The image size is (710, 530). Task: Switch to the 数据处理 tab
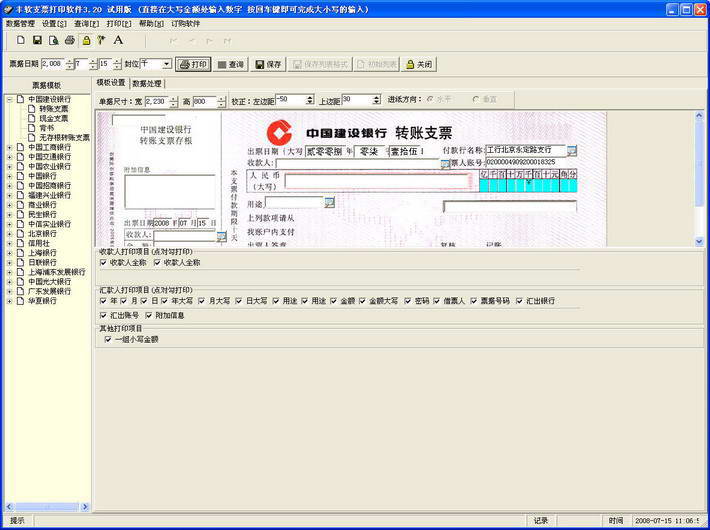click(148, 83)
